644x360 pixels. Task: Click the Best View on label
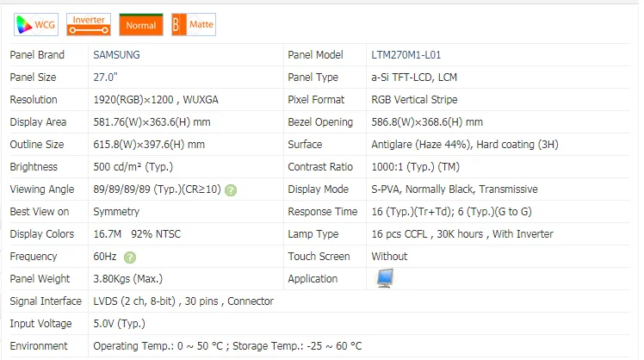40,212
